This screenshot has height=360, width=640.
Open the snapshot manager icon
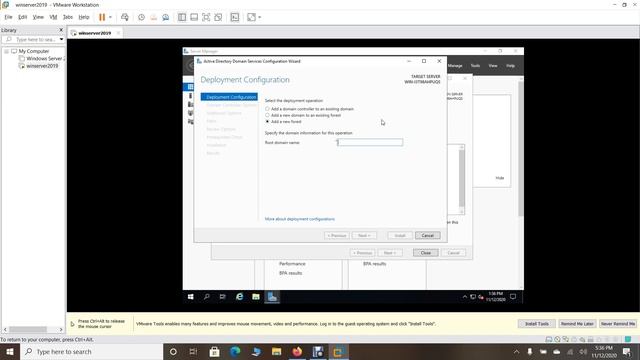166,17
